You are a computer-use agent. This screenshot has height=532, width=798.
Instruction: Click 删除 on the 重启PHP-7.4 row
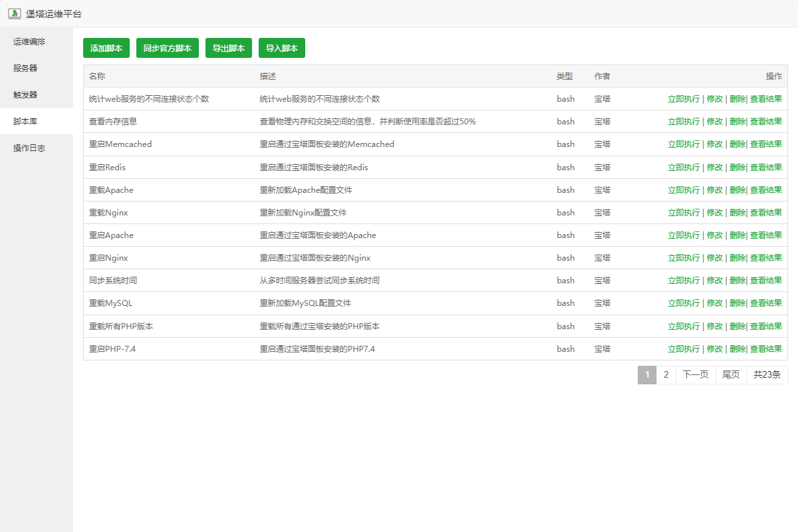pos(737,349)
